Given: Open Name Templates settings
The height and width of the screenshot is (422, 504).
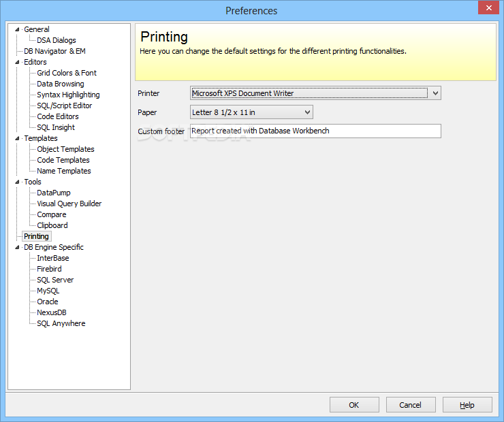Looking at the screenshot, I should 63,171.
